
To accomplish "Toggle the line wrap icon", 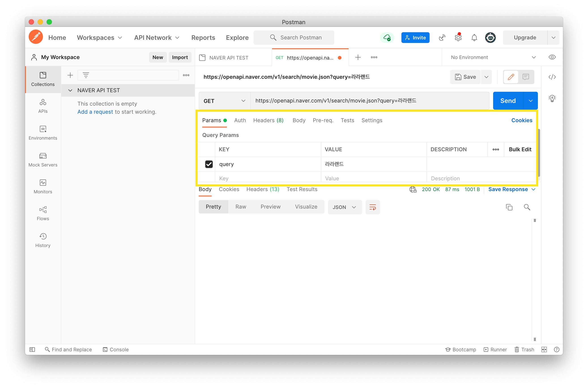I will click(373, 207).
